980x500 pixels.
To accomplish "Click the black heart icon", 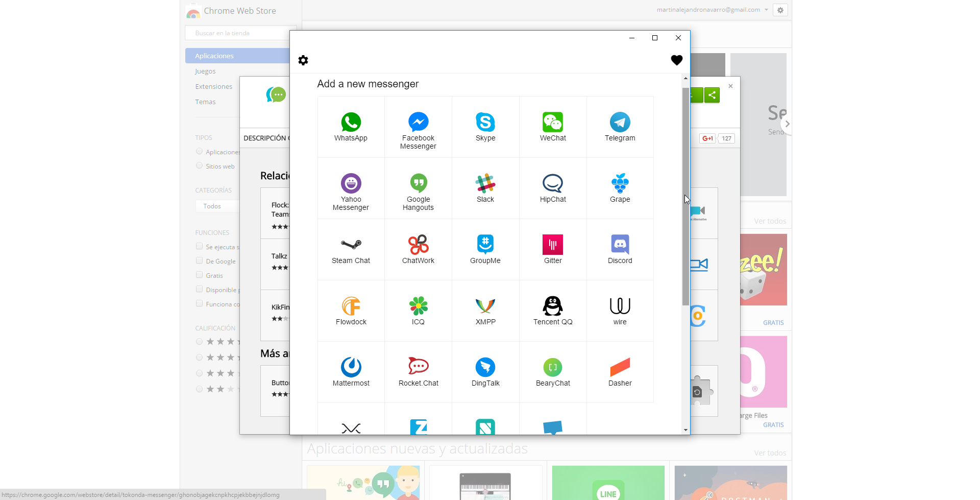I will click(676, 60).
